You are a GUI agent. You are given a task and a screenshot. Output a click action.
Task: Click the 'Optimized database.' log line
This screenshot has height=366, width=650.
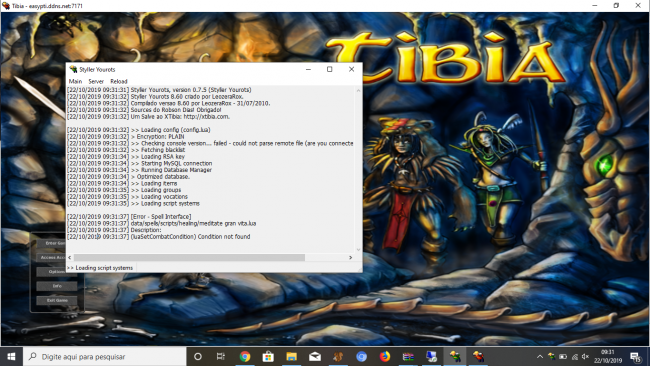coord(129,177)
